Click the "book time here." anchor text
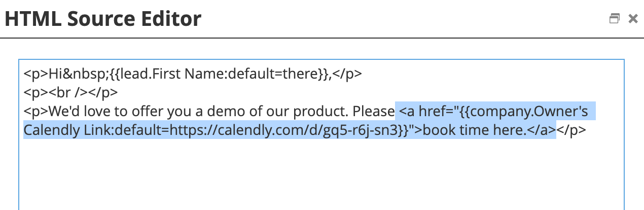This screenshot has height=210, width=644. tap(474, 130)
